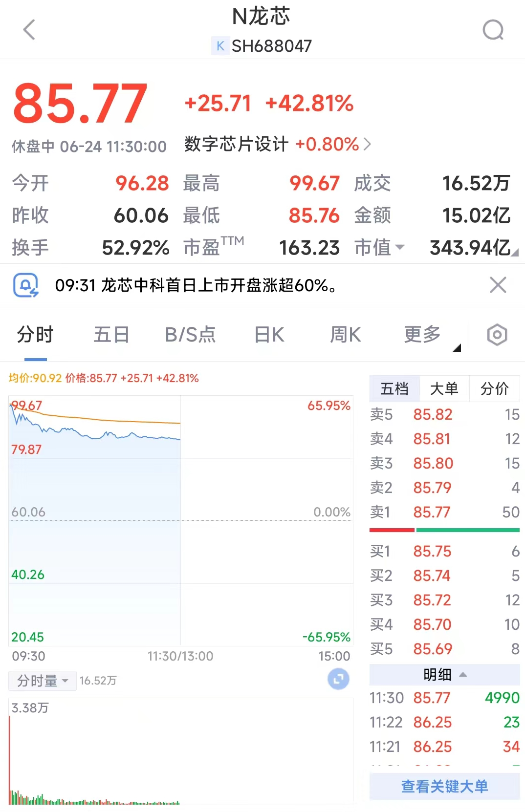Screen dimensions: 525x812
Task: Select the 买2 row at 85.74
Action: tap(444, 576)
